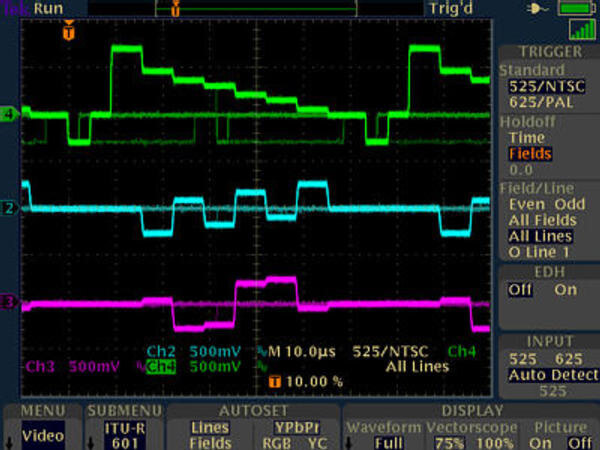Choose RGB autoset format
Viewport: 600px width, 450px height.
[277, 443]
